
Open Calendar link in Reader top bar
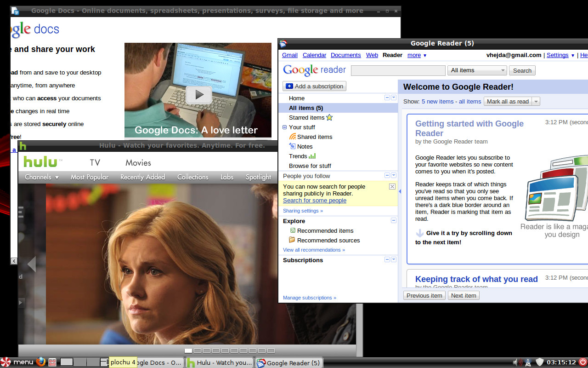tap(315, 55)
